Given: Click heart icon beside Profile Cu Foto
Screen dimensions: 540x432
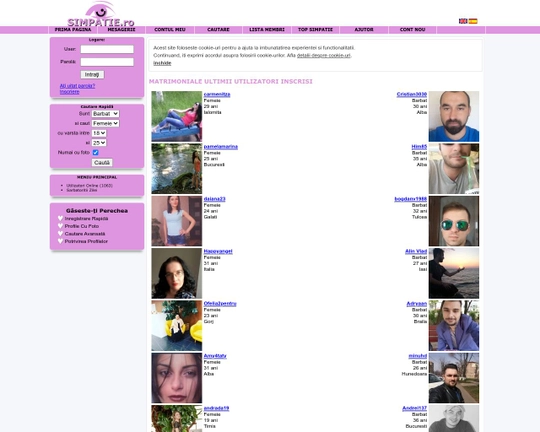Looking at the screenshot, I should click(x=60, y=226).
